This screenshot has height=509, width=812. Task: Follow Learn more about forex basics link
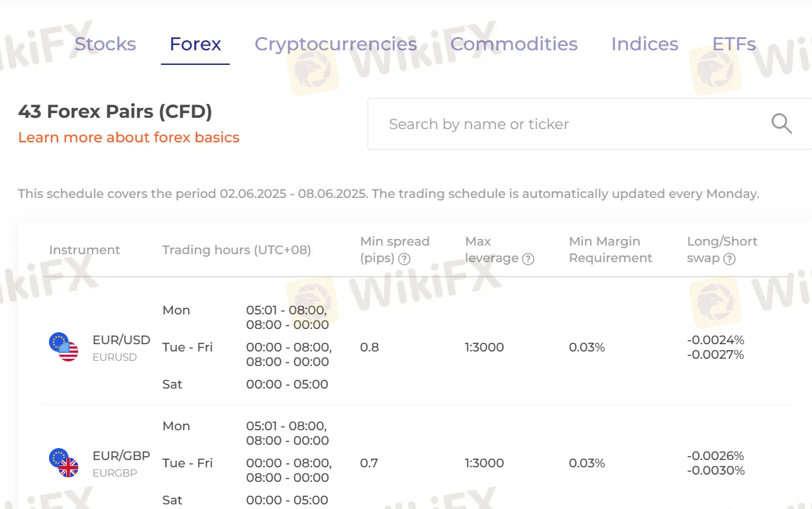(128, 138)
